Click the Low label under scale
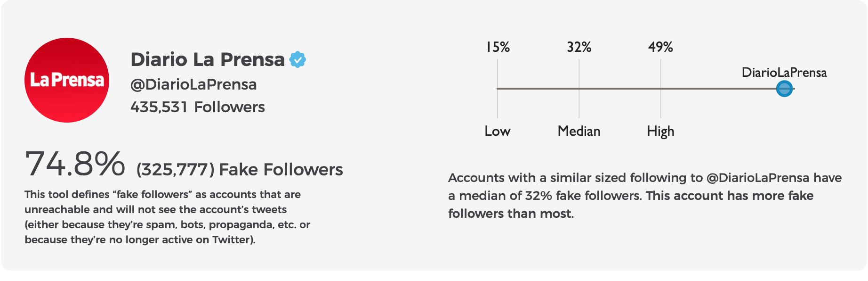Viewport: 868px width, 281px height. pyautogui.click(x=498, y=131)
